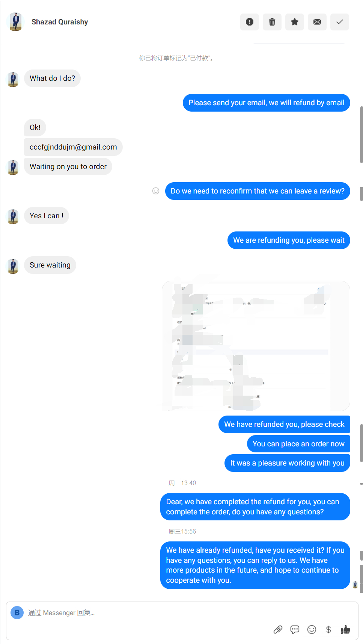Image resolution: width=363 pixels, height=644 pixels.
Task: Open Shazad Quraishy profile name
Action: [60, 22]
